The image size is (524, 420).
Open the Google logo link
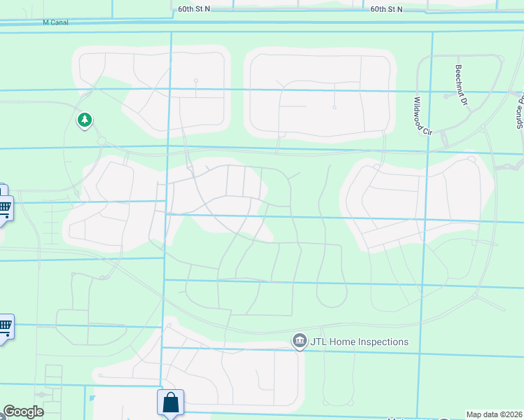pos(23,412)
